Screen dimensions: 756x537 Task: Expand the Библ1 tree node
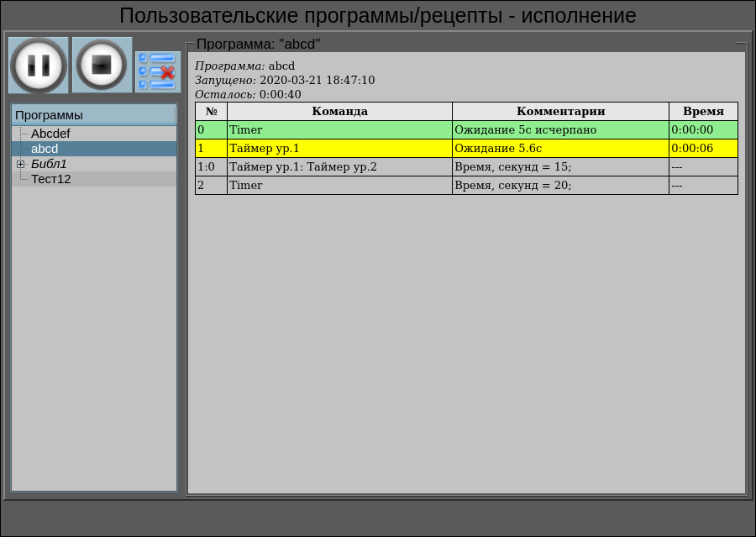click(x=21, y=164)
